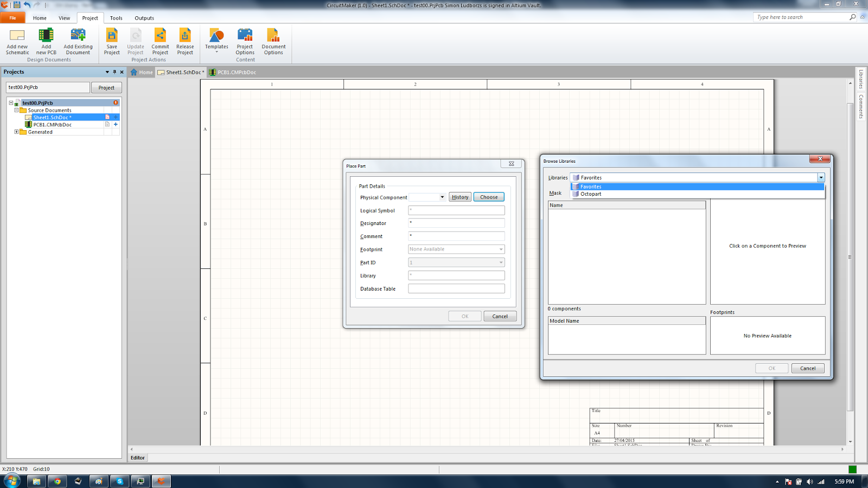Select Favorites in the libraries dropdown list

[x=697, y=187]
